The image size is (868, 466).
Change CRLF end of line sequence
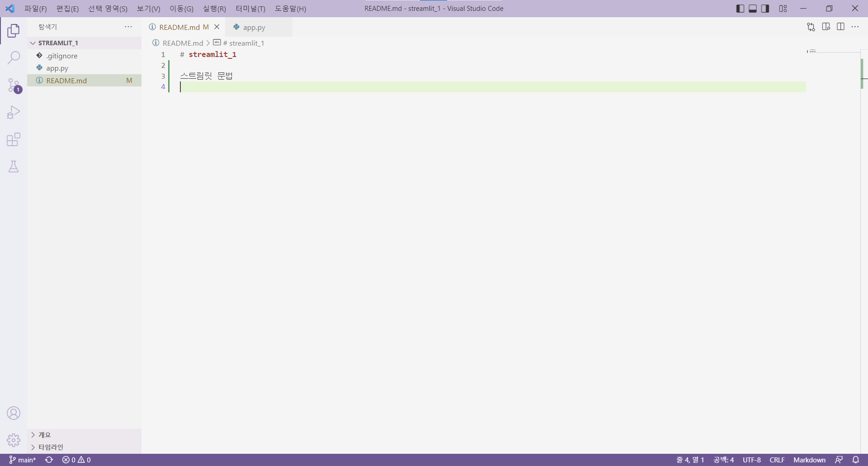click(x=777, y=460)
